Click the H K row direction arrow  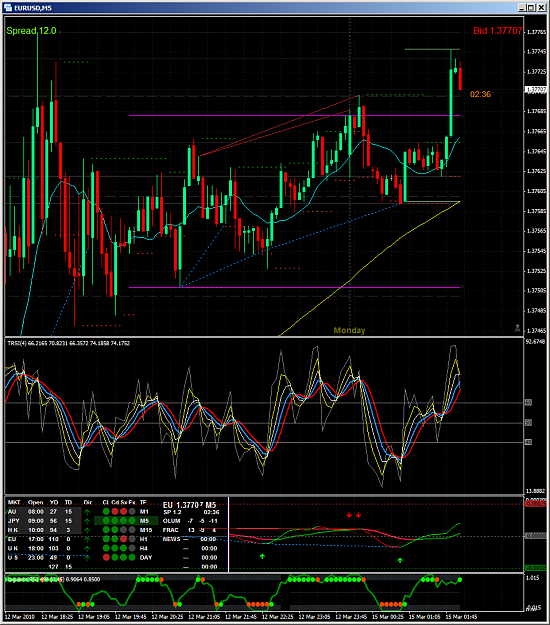[87, 530]
